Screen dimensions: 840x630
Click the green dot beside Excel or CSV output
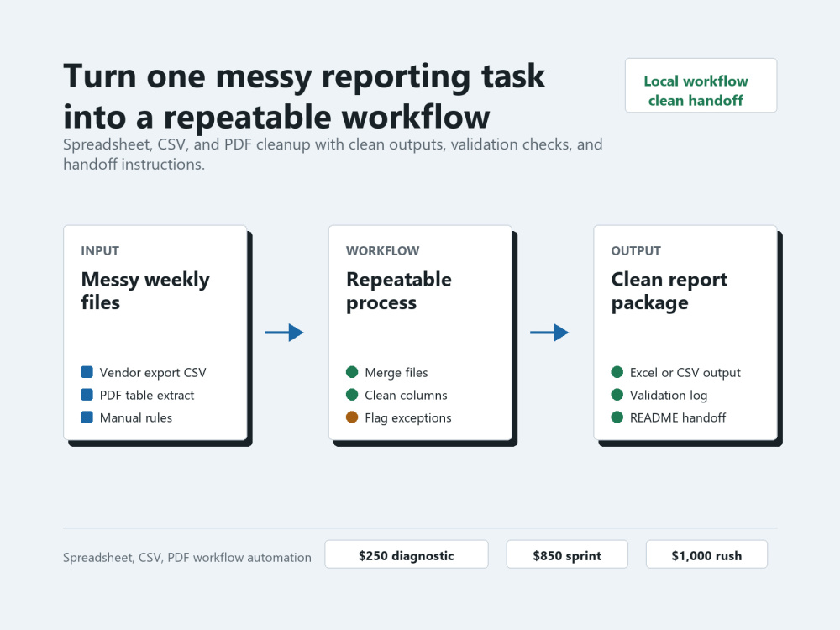617,372
